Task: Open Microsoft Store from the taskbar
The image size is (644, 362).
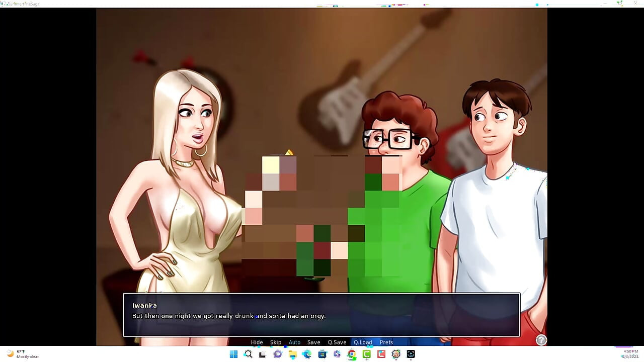Action: point(322,354)
